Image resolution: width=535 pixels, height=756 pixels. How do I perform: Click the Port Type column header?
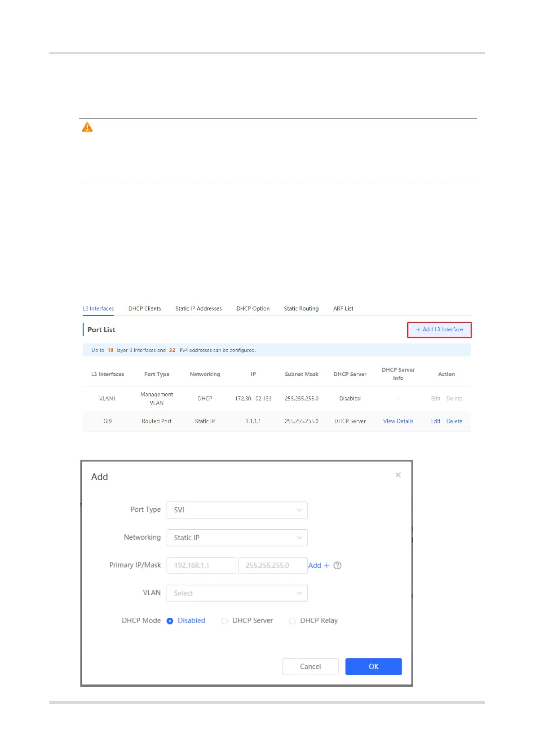click(157, 374)
